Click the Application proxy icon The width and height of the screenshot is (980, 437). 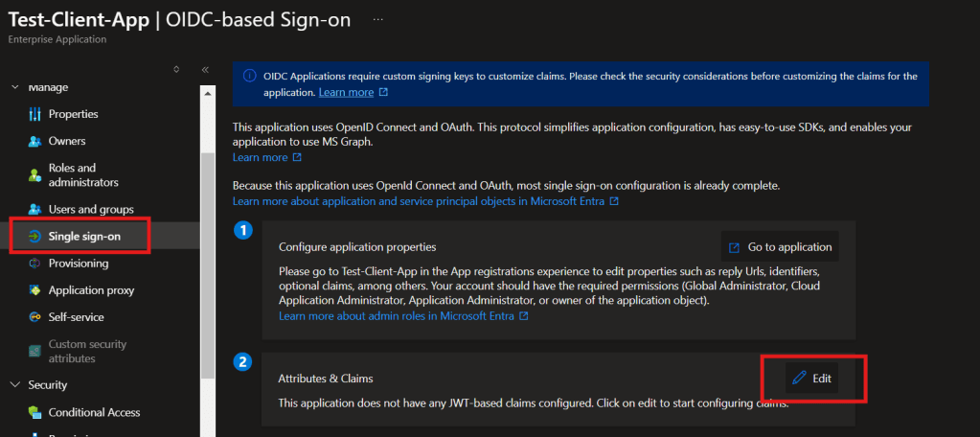34,290
